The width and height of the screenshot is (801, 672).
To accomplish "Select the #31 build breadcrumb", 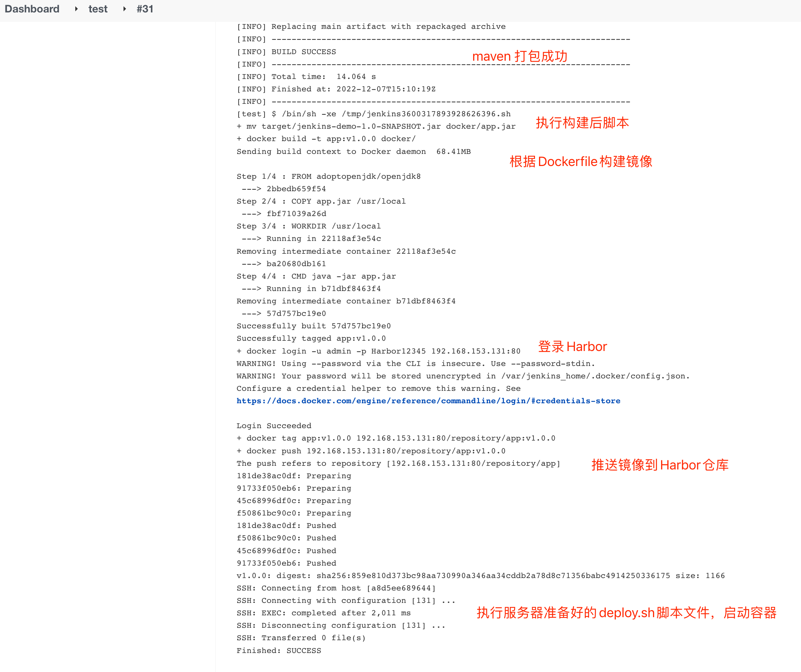I will tap(145, 9).
